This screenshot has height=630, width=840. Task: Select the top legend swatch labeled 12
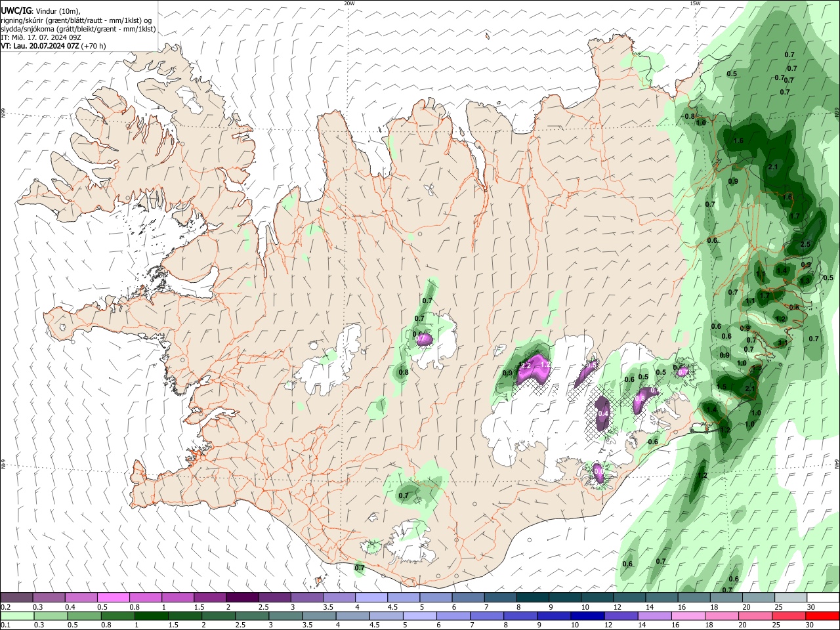(630, 598)
